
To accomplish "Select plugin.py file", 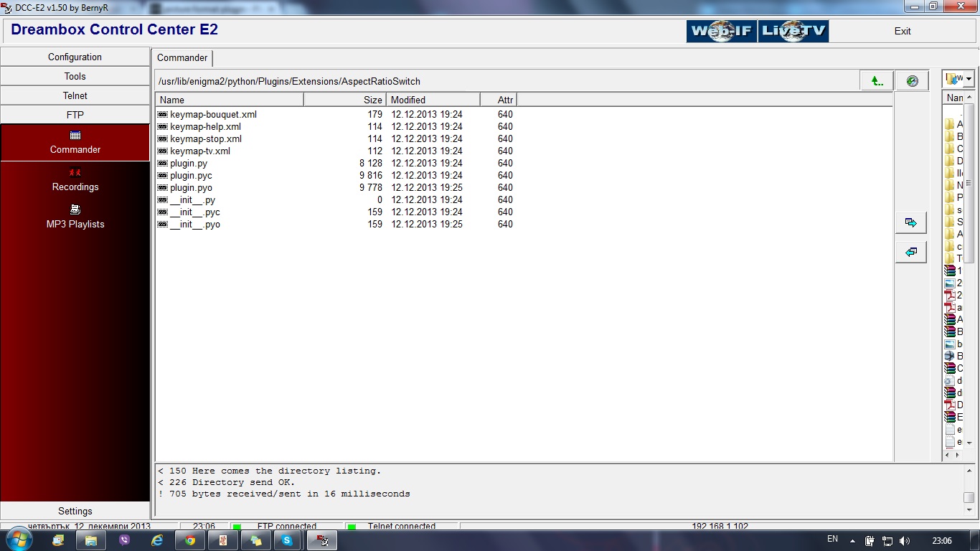I will pos(189,163).
